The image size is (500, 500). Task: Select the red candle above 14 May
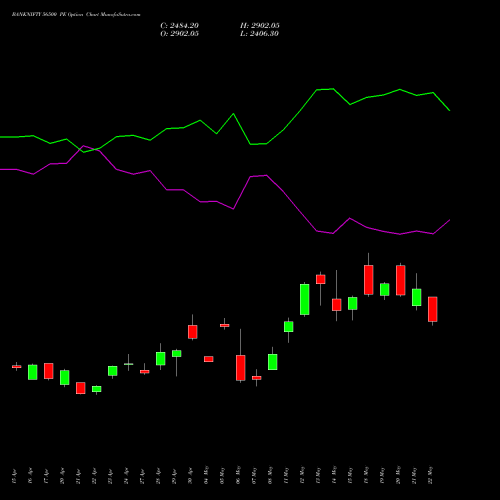[x=337, y=305]
